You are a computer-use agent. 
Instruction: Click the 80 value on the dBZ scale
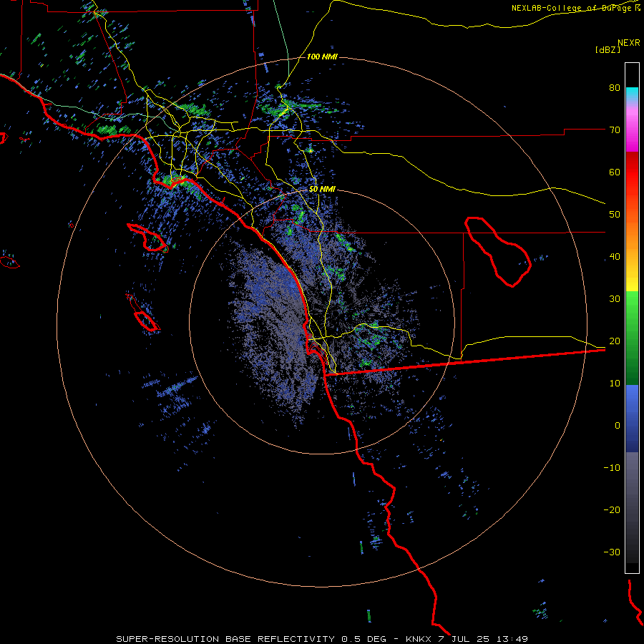pos(615,88)
